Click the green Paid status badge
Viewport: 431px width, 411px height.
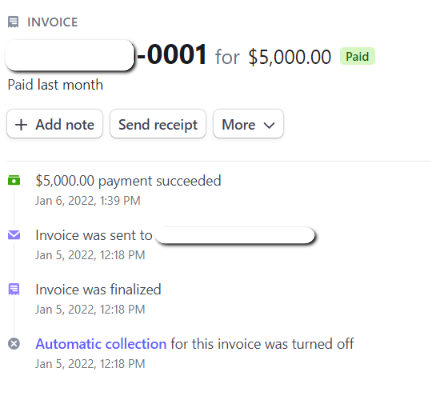357,56
